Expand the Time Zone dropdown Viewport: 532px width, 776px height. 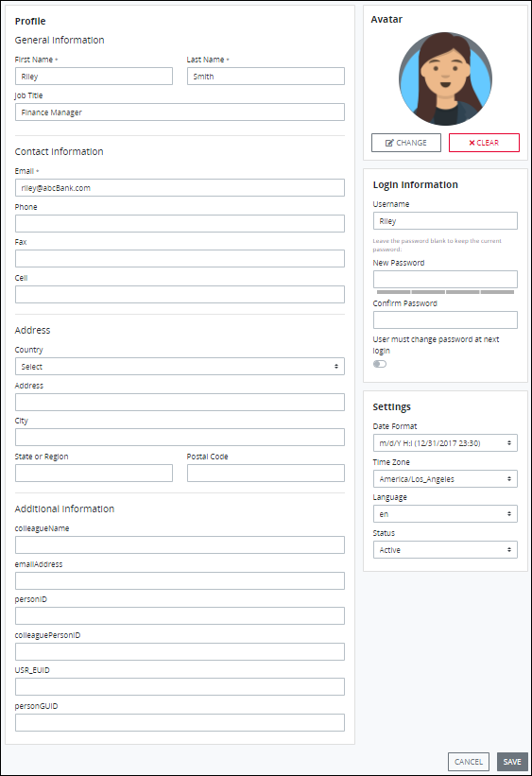(x=445, y=479)
